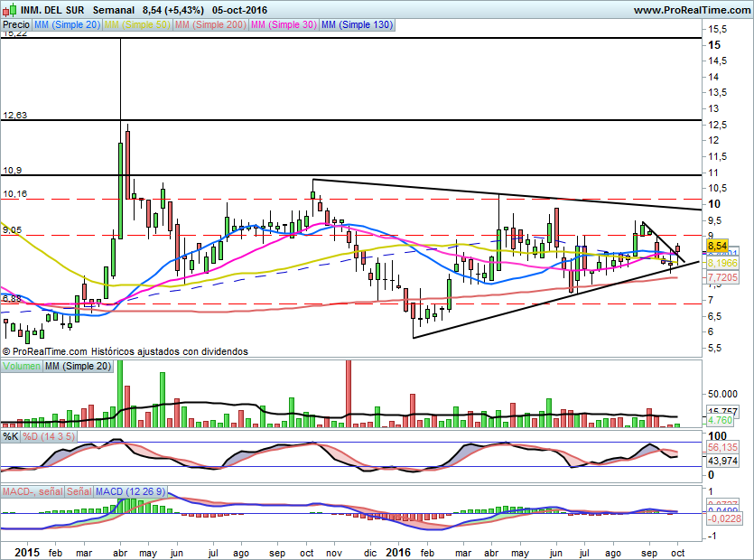Viewport: 754px width, 560px height.
Task: Toggle the MM (Simple 130) indicator label
Action: coord(357,25)
